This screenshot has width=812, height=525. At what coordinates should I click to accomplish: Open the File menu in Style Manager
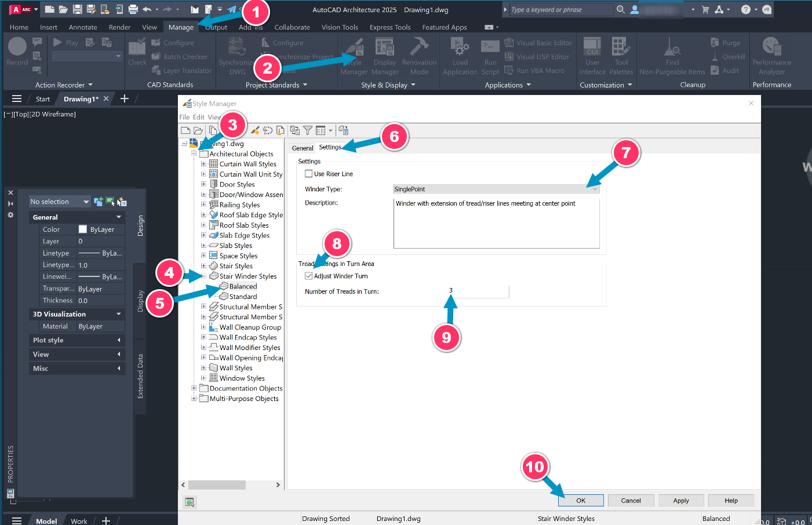(184, 117)
